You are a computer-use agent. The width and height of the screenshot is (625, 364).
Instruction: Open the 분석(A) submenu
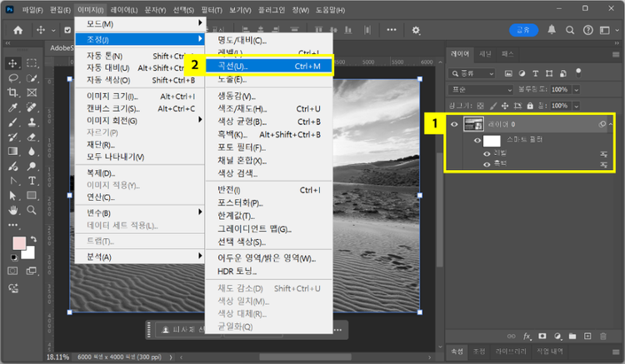140,257
